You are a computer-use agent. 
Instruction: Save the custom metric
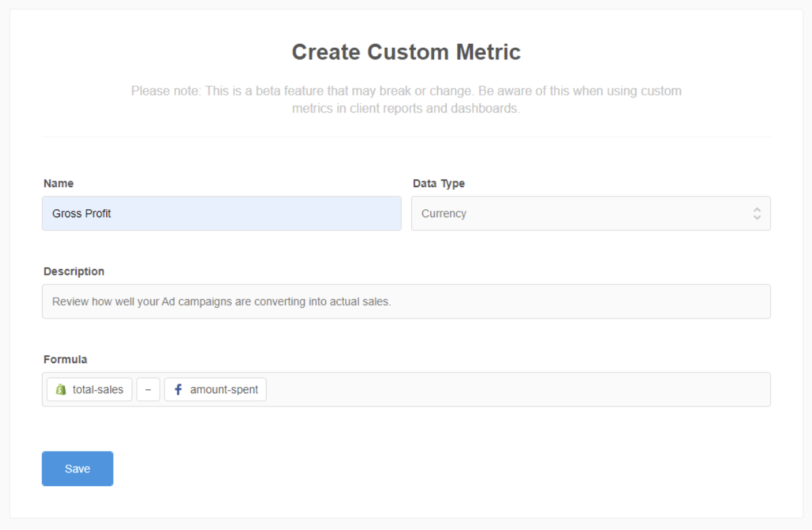(x=77, y=468)
